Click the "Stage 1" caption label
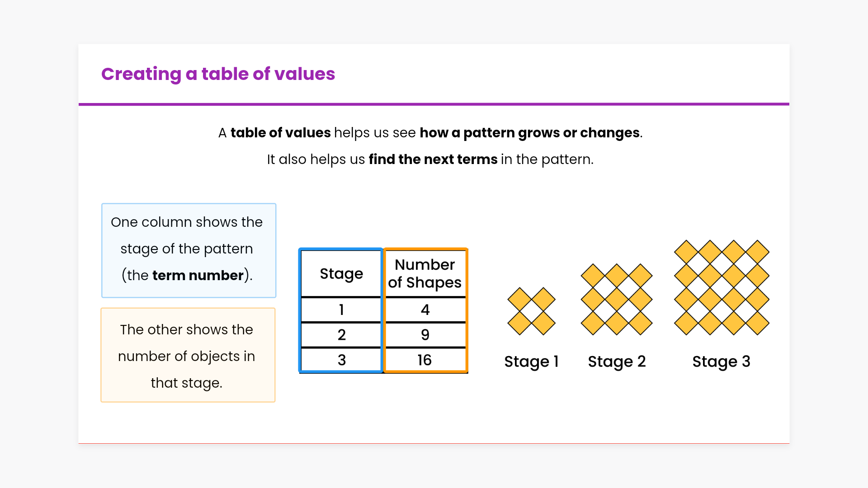Image resolution: width=868 pixels, height=488 pixels. [531, 361]
